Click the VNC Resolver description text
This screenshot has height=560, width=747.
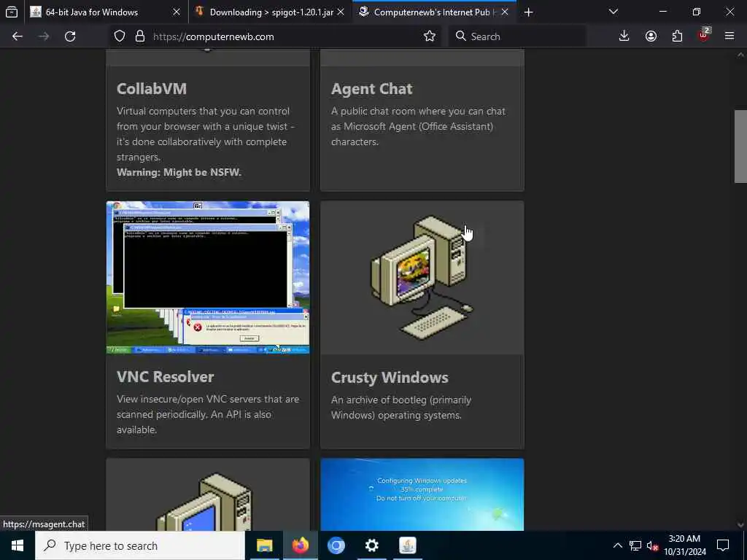pyautogui.click(x=208, y=414)
